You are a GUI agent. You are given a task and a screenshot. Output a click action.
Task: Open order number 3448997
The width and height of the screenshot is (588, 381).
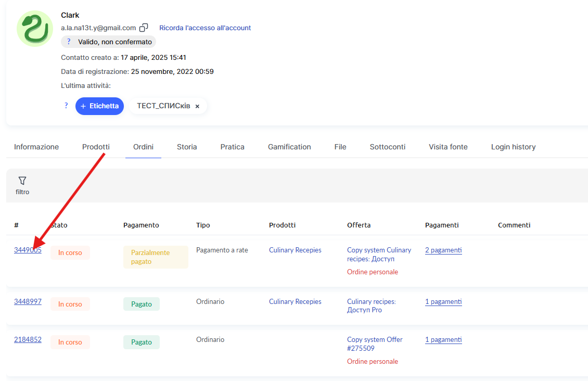[28, 301]
